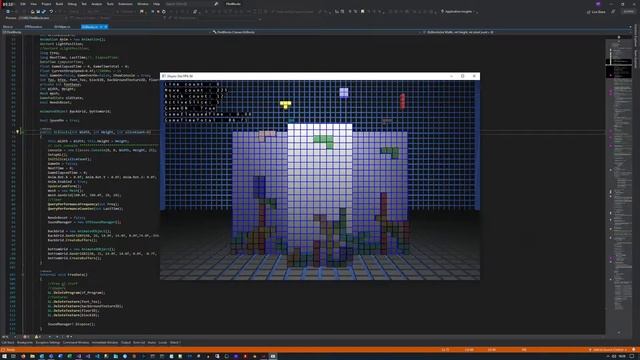Open the Project menu
Screen dimensions: 640x360
(46, 4)
